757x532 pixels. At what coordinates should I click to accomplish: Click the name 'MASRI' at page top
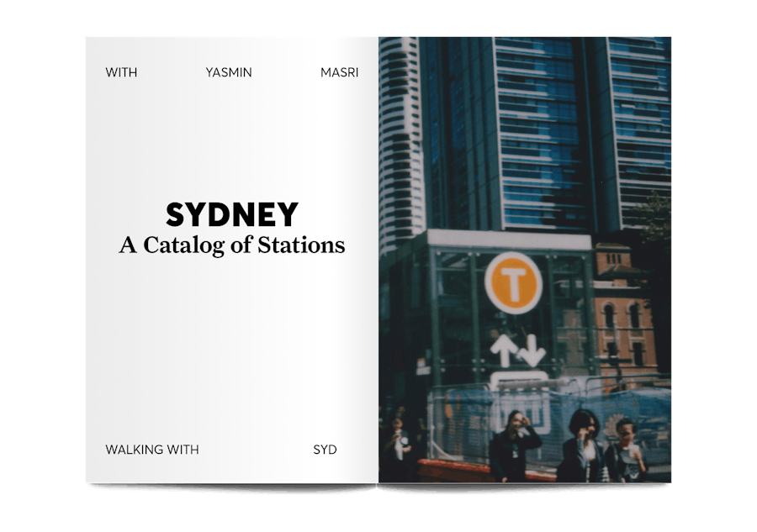coord(339,72)
